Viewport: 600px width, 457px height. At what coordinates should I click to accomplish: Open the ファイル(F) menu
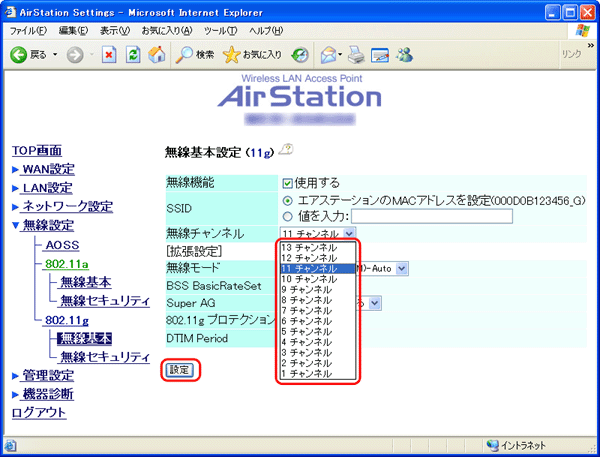28,31
